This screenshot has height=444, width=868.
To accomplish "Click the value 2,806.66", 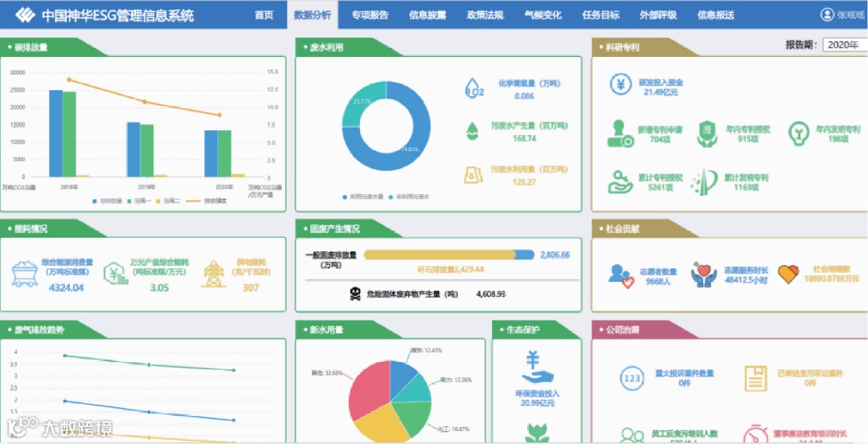I will point(555,255).
